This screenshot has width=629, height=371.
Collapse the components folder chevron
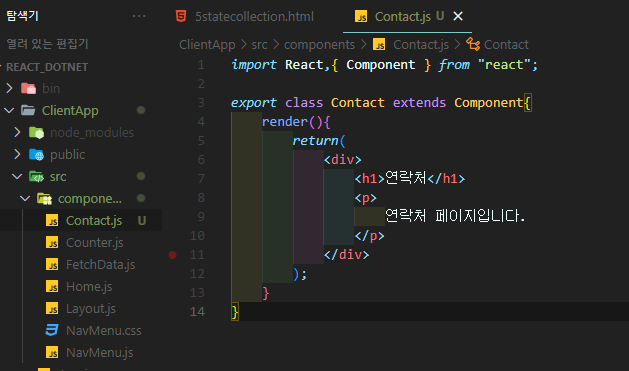pyautogui.click(x=25, y=199)
